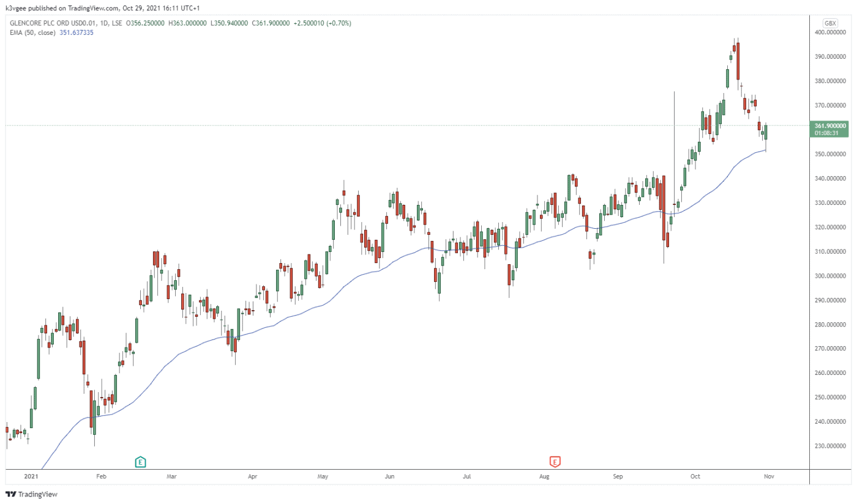Click the 230.000000 price axis label
This screenshot has width=857, height=504.
830,446
